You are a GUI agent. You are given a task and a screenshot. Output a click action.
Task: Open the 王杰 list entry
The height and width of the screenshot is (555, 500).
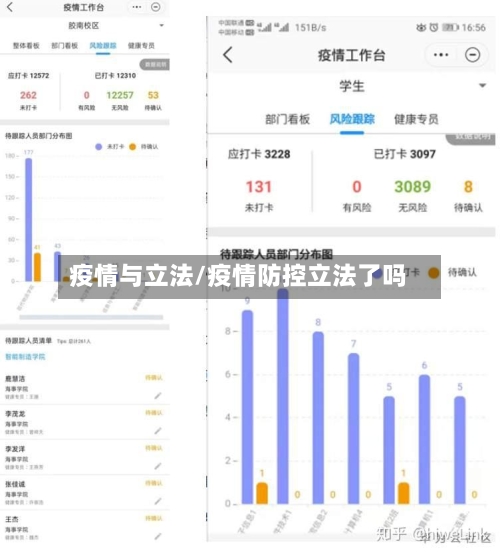(x=85, y=528)
